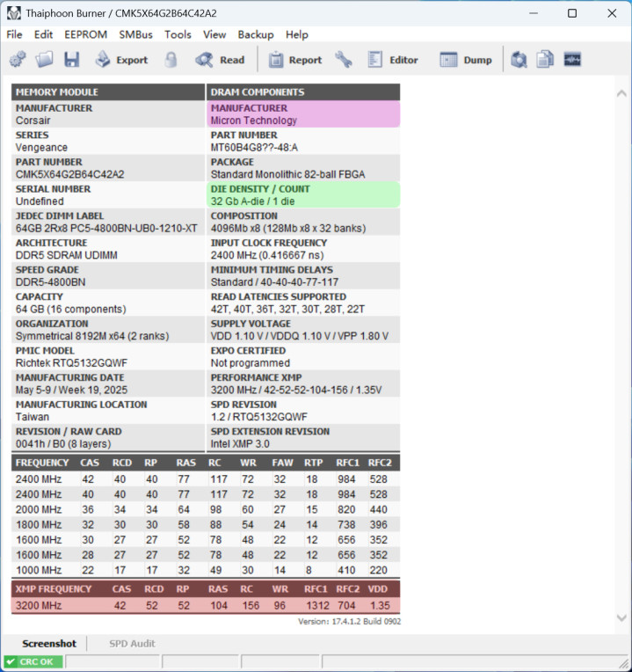The image size is (632, 672).
Task: Click the 4096Mb x8 composition value
Action: [288, 229]
